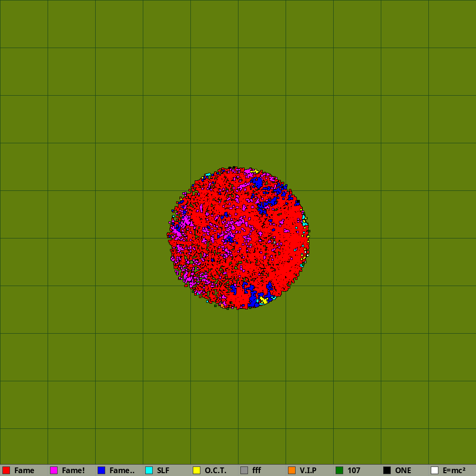The width and height of the screenshot is (476, 476).
Task: Click the blue Fame.. legend swatch
Action: coord(101,470)
